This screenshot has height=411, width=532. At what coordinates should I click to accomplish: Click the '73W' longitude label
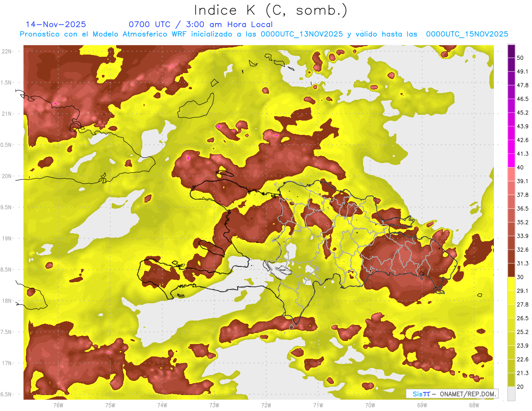pos(214,405)
